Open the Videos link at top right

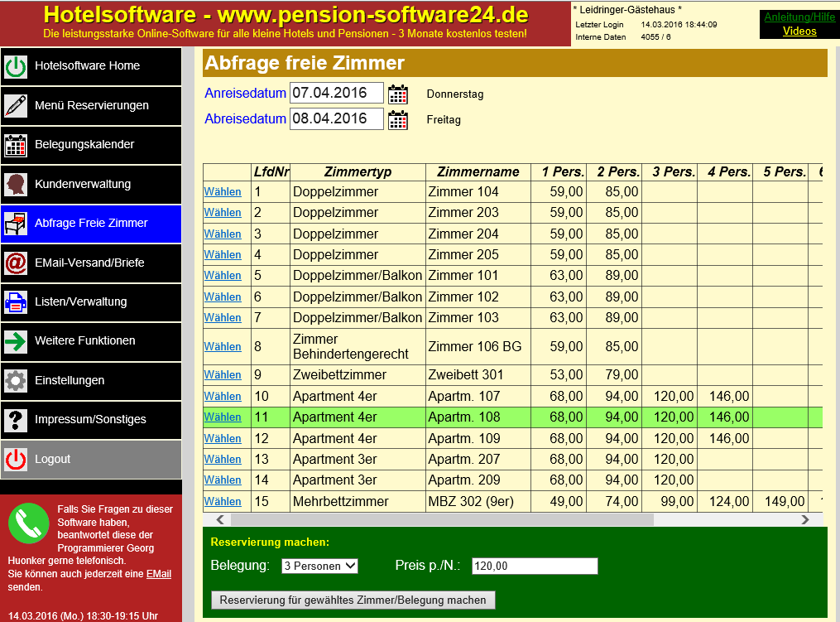(799, 31)
